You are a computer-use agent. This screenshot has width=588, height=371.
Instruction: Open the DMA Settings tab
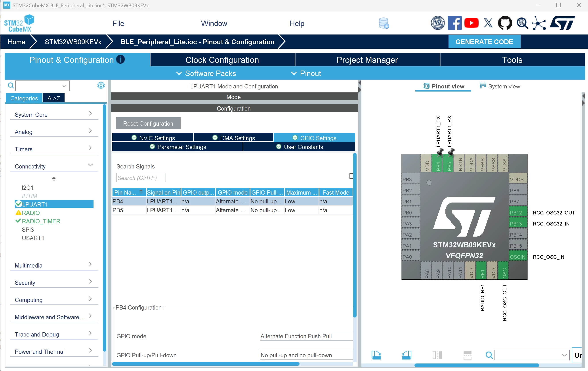[x=233, y=138]
